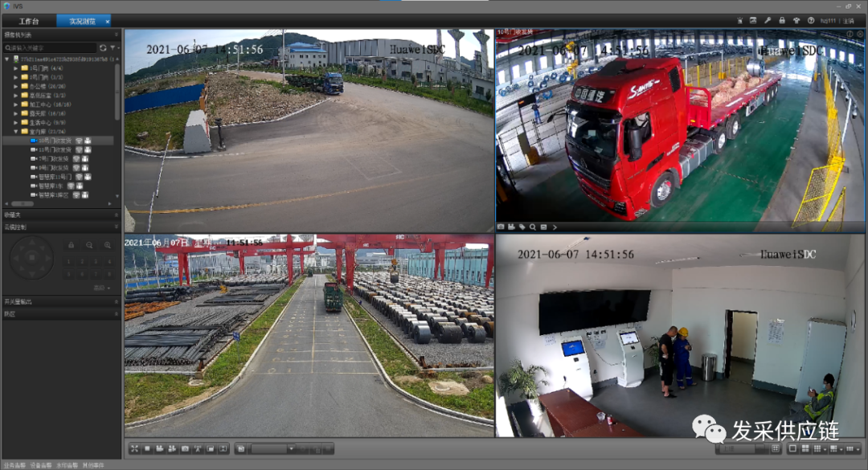
Task: Select camera 10号门收发货
Action: pos(55,141)
